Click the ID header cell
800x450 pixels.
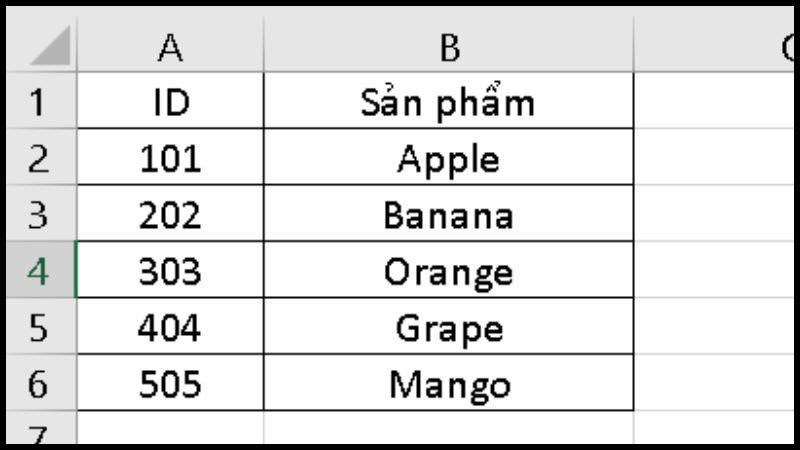(x=170, y=101)
